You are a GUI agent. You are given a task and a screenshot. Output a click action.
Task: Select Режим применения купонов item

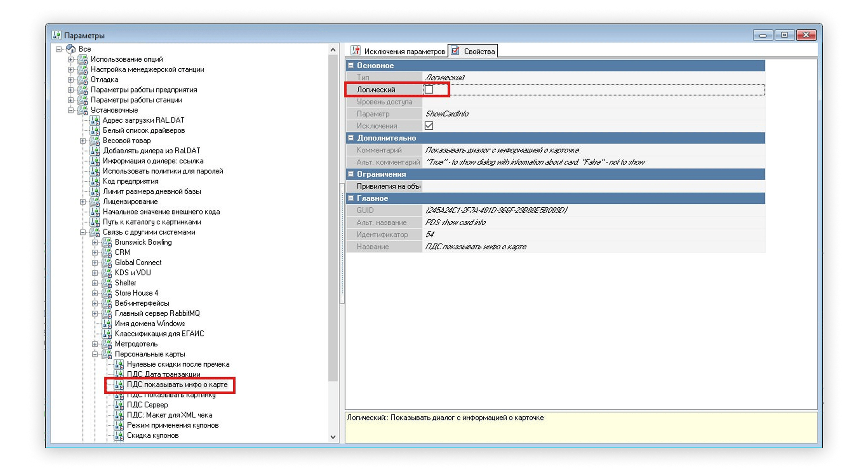(173, 425)
